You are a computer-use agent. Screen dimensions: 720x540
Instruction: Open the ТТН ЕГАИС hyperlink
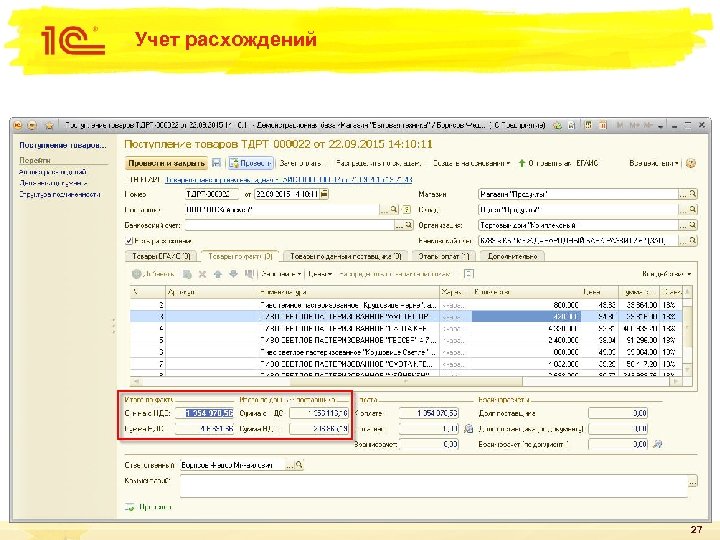pyautogui.click(x=288, y=180)
